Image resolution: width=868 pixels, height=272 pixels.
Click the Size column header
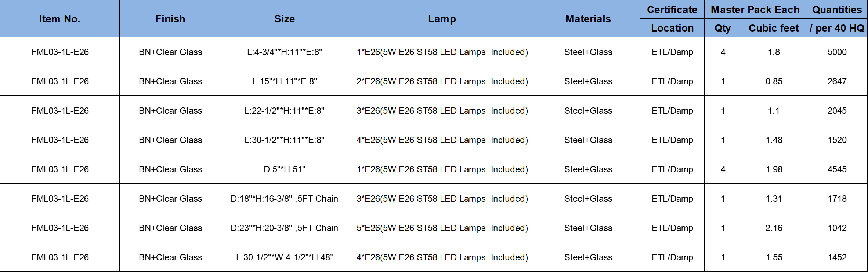coord(285,19)
